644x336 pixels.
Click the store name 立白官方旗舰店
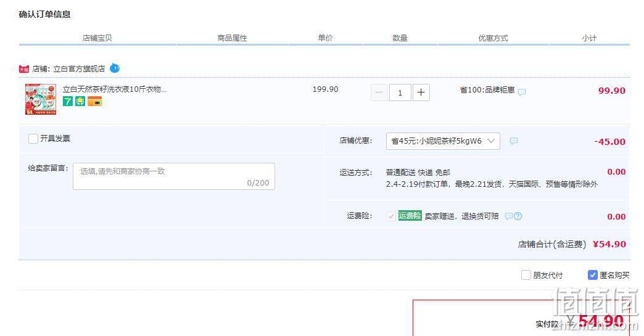coord(80,69)
